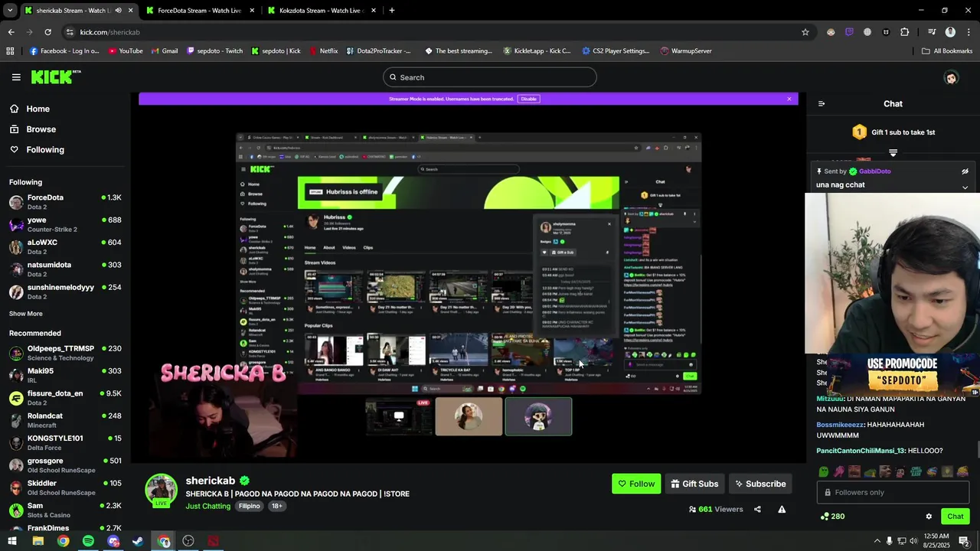Open the 280 channel points balance
Viewport: 980px width, 551px height.
pos(832,517)
